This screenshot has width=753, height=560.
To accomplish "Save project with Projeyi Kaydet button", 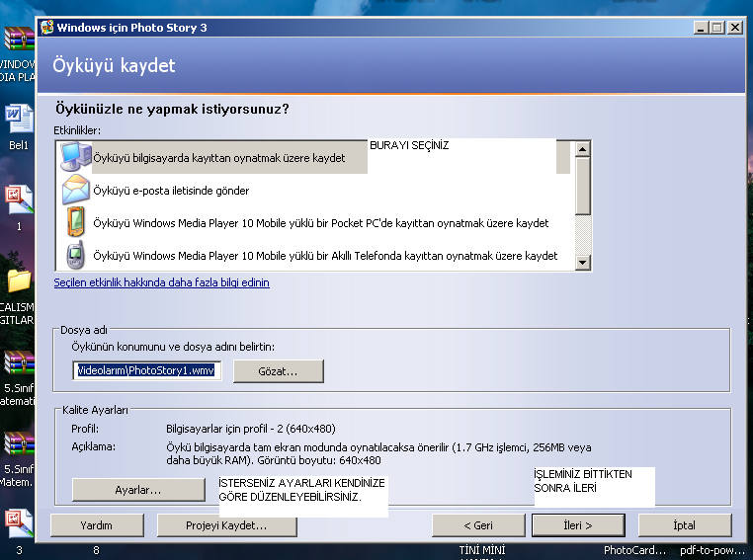I will [x=227, y=525].
